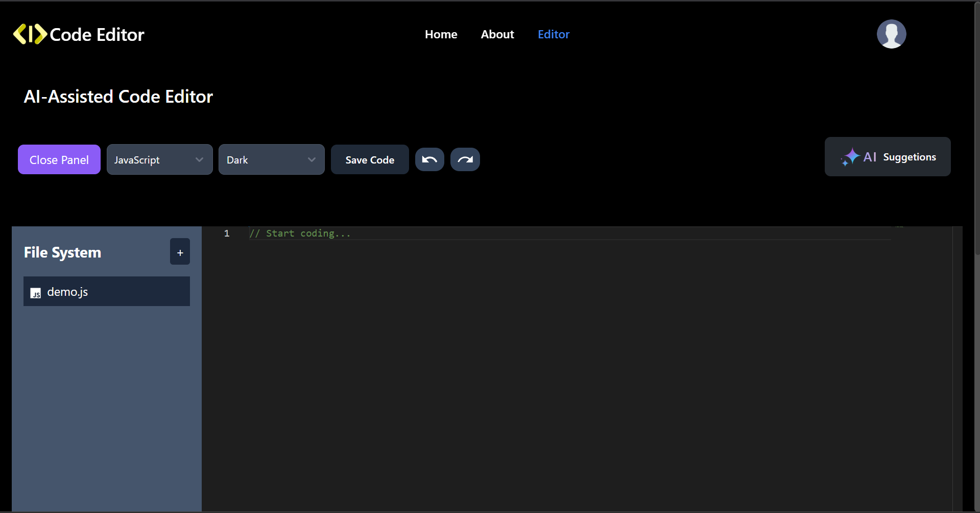Select the Editor nav link

553,34
